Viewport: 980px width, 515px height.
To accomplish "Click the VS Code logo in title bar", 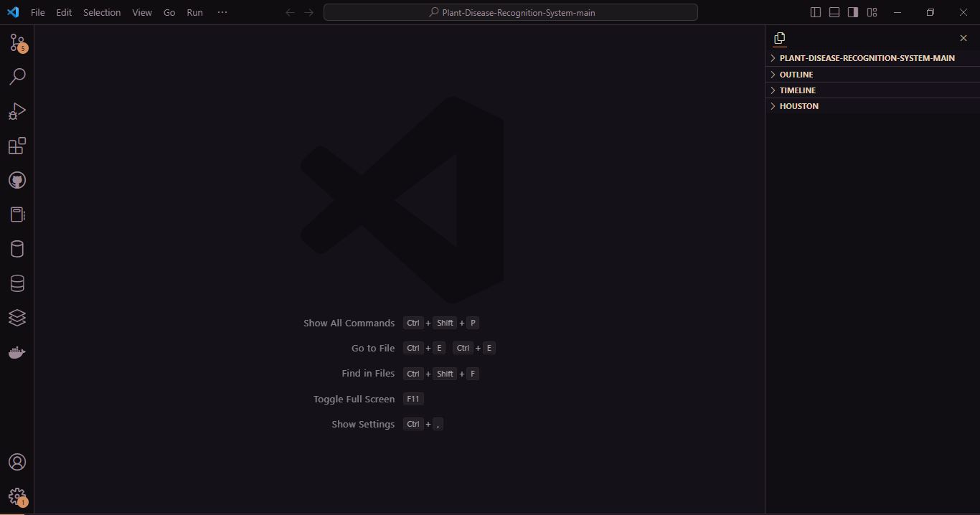I will [13, 12].
